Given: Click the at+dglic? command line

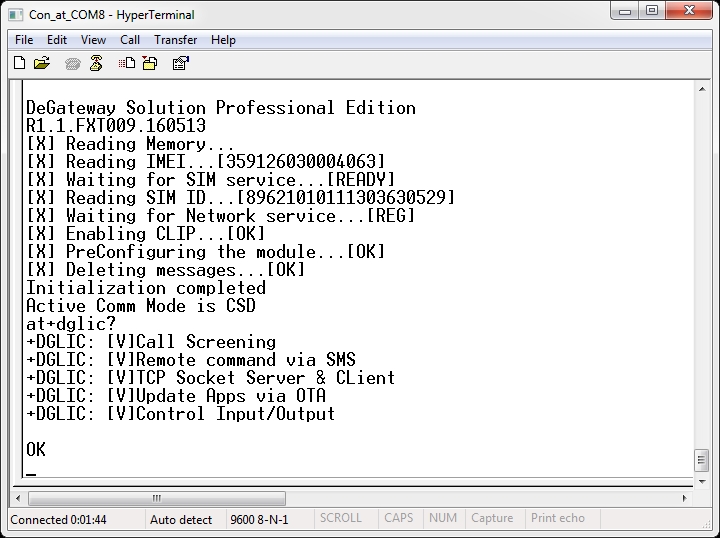Looking at the screenshot, I should 71,324.
